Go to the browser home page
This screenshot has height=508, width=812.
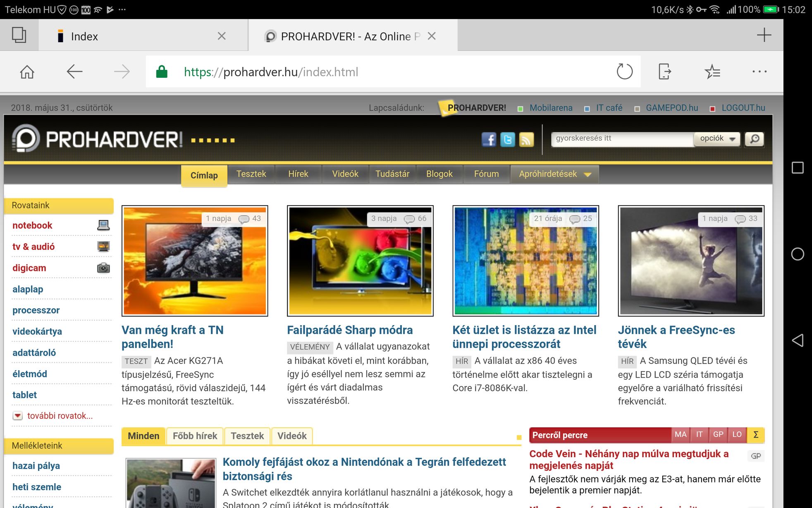pos(27,72)
